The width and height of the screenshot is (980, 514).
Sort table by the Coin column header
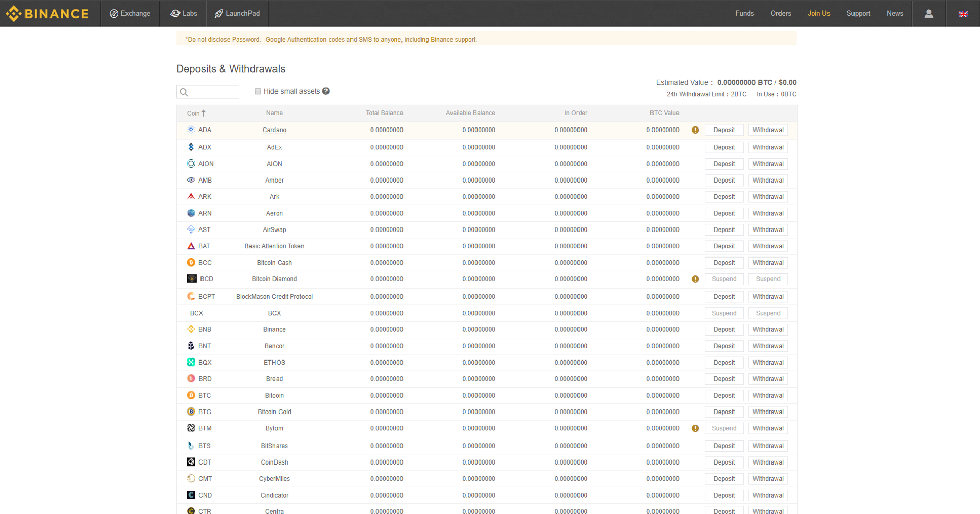(196, 113)
